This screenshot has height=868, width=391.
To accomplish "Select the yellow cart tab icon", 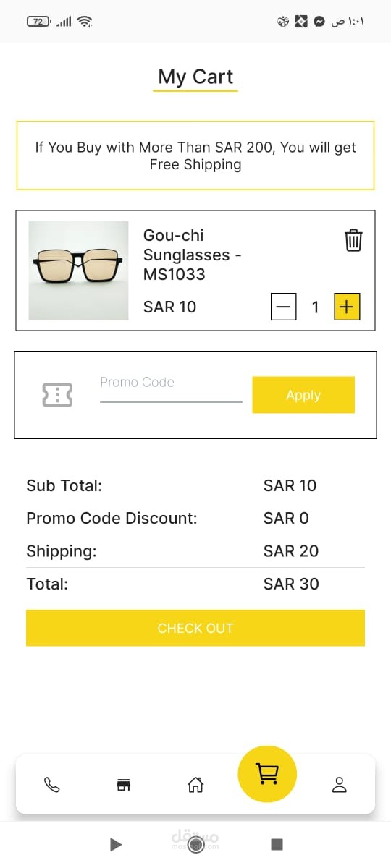I will pyautogui.click(x=267, y=775).
